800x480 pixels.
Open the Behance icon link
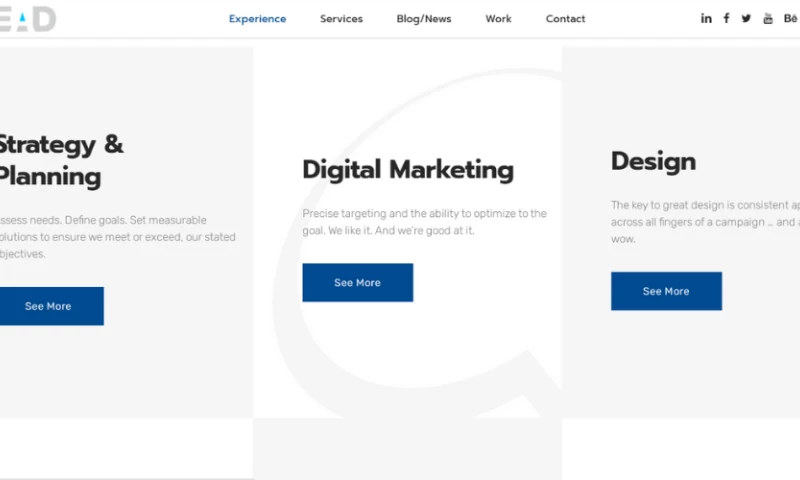point(791,19)
